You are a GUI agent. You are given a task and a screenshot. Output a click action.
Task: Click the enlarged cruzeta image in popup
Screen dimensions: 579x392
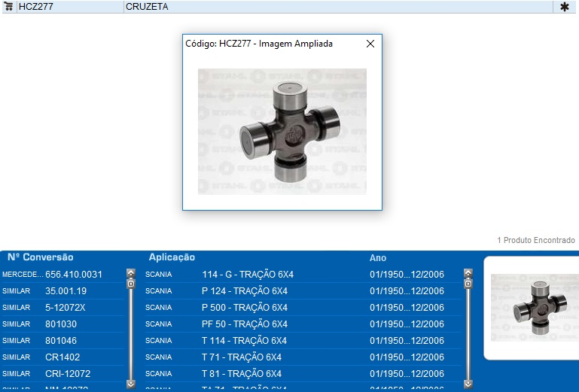(282, 131)
